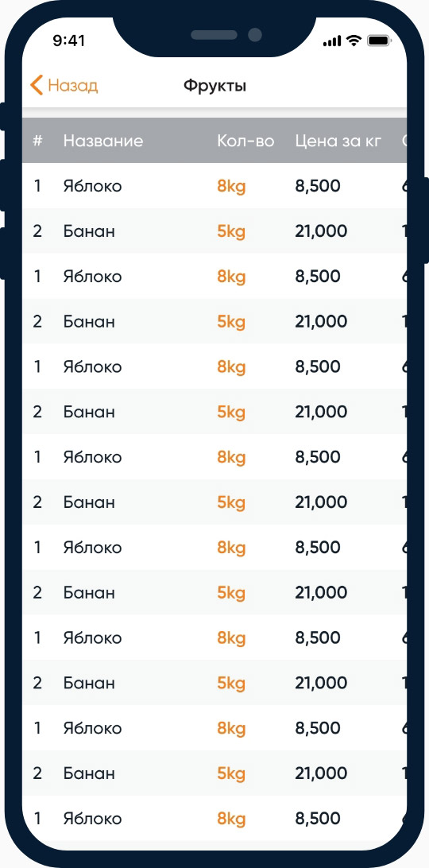Click the orange 8kg in the bottommost row

tap(231, 820)
